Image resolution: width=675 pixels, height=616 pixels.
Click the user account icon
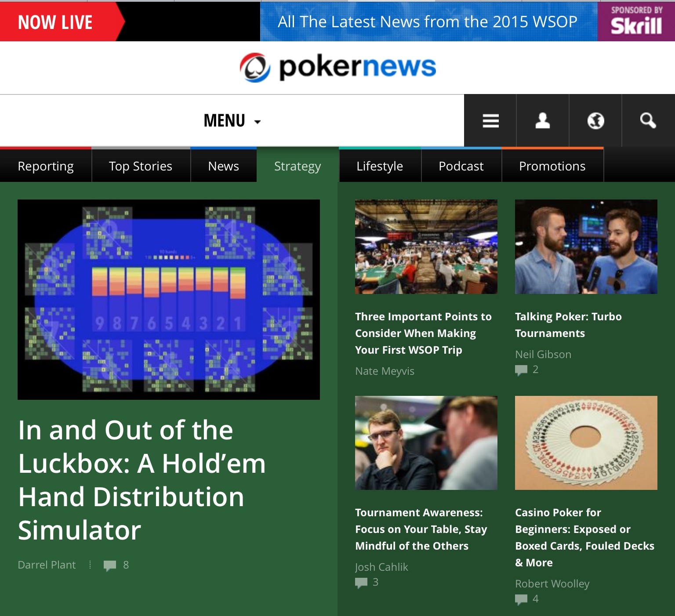[543, 121]
